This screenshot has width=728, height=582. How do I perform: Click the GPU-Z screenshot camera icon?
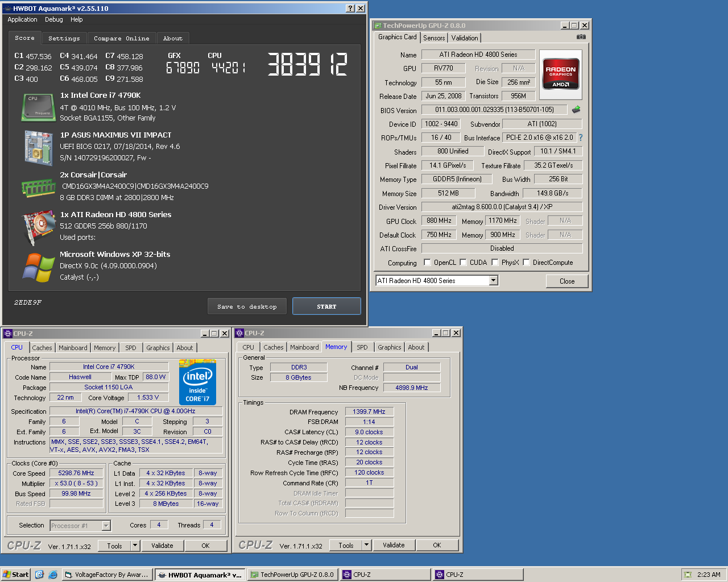click(581, 37)
